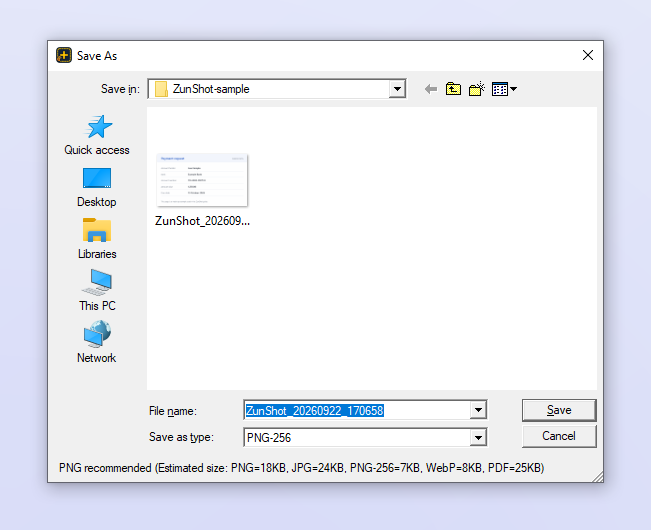Go back to the previous folder

point(431,89)
